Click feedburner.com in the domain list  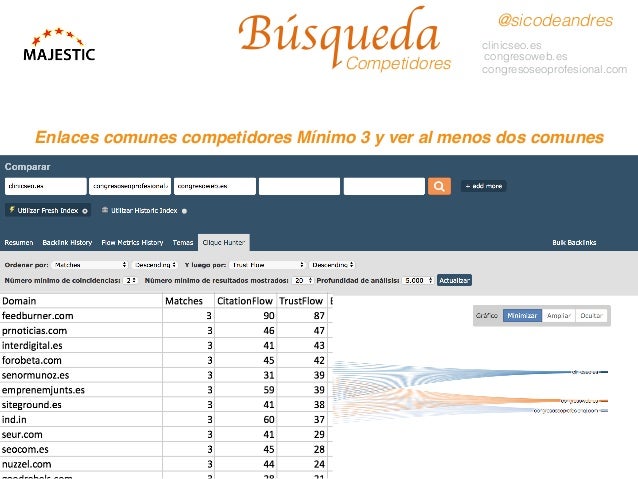tap(37, 316)
